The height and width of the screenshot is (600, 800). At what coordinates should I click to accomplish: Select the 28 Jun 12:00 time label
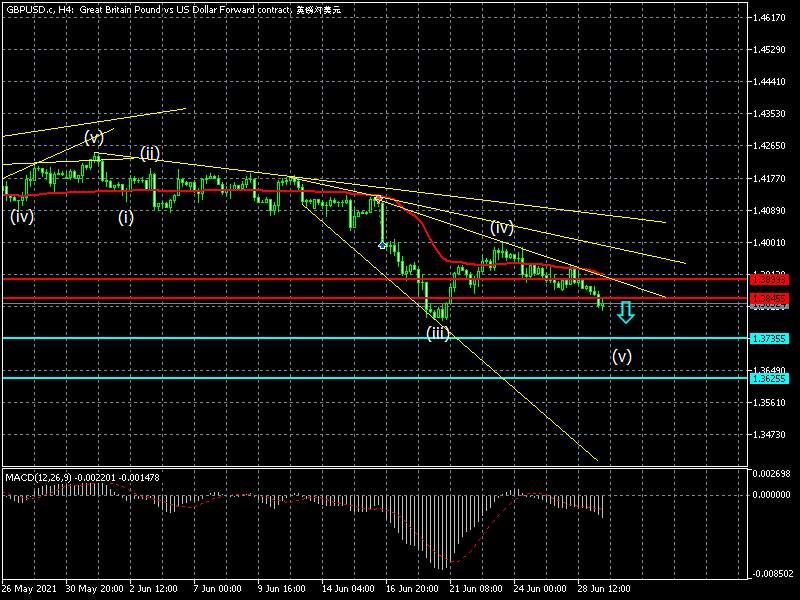(604, 588)
